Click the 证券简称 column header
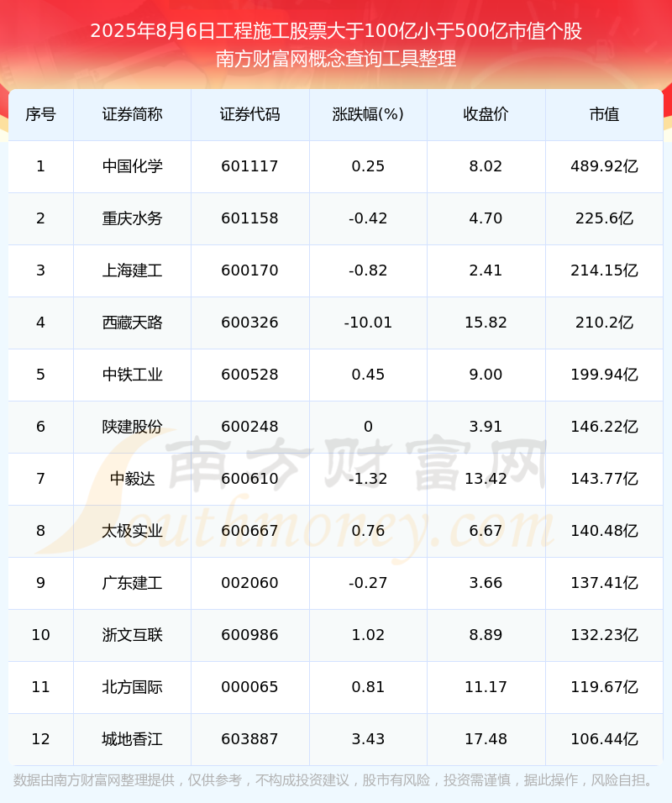This screenshot has height=803, width=672. pyautogui.click(x=132, y=114)
